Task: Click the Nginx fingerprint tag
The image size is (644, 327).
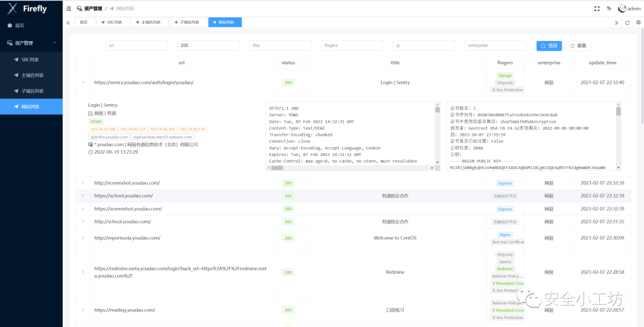Action: [x=505, y=235]
